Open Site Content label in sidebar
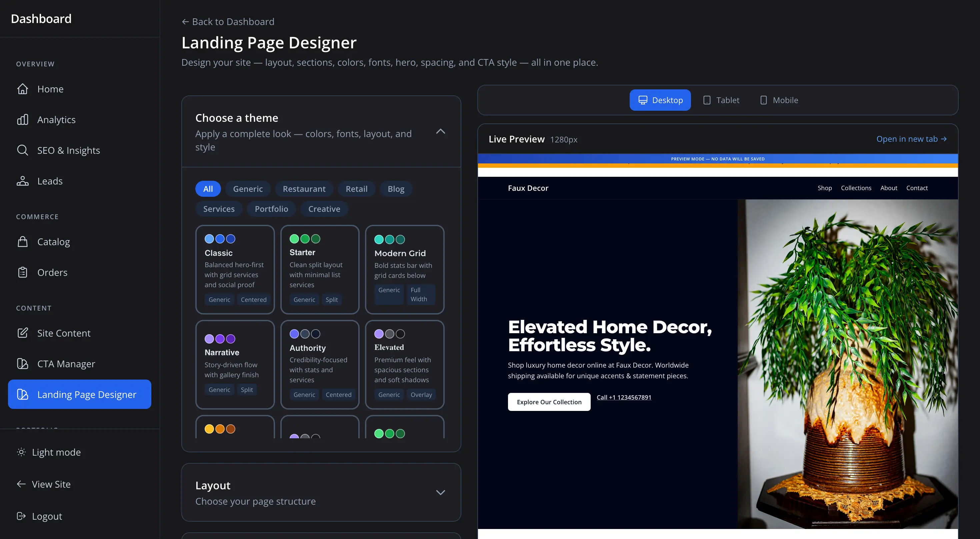Screen dimensions: 980x539 click(x=64, y=333)
